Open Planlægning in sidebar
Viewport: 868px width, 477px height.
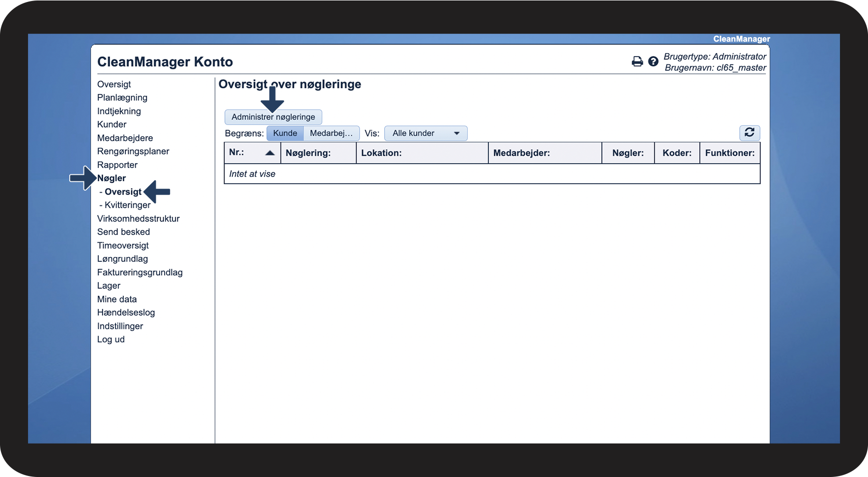[122, 98]
